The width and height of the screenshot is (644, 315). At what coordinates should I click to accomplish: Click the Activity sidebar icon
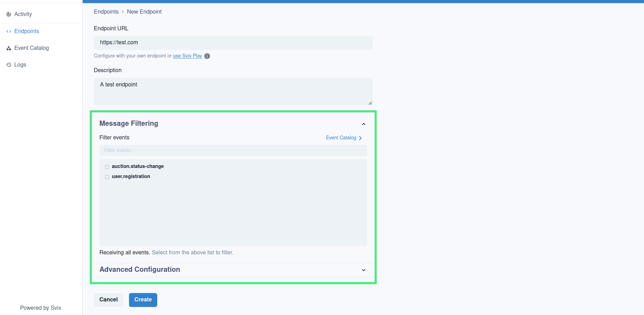point(9,14)
